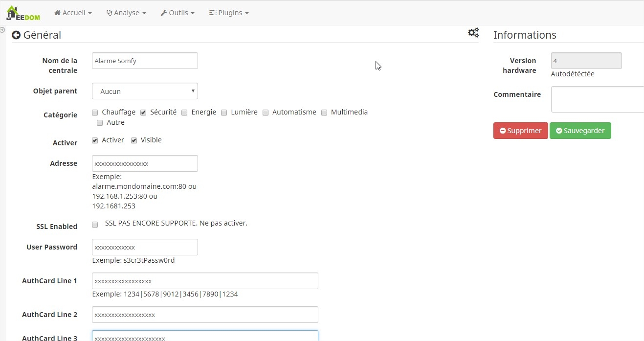Open the Objet parent dropdown
The width and height of the screenshot is (644, 341).
(x=145, y=91)
